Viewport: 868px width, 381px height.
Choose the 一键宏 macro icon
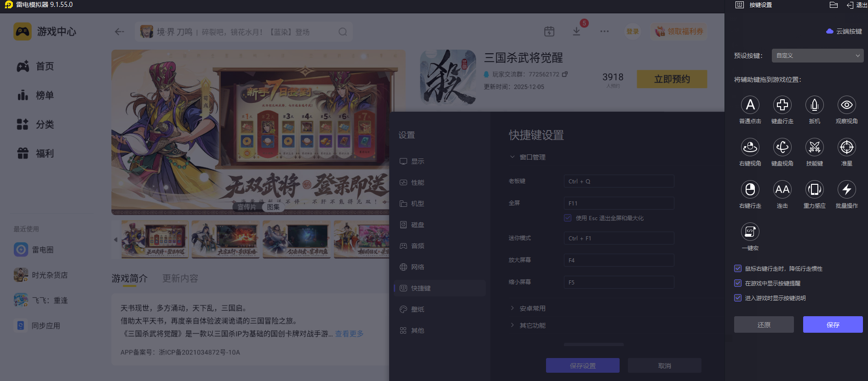[750, 232]
